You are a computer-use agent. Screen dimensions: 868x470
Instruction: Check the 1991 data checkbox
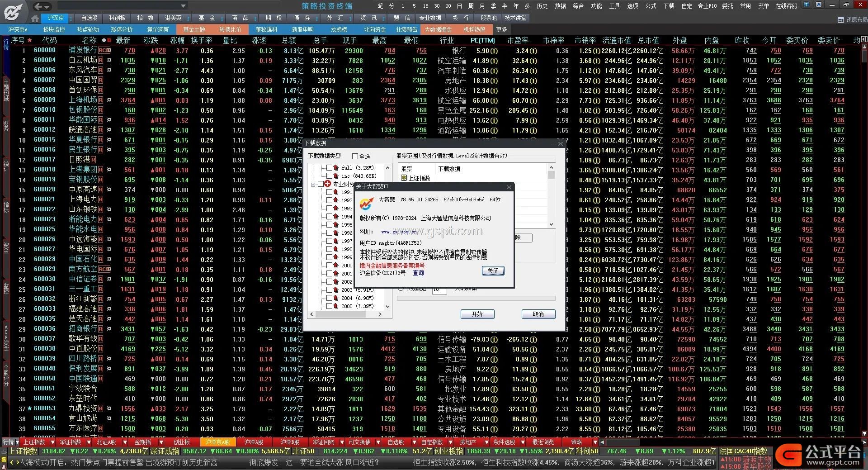tap(329, 192)
